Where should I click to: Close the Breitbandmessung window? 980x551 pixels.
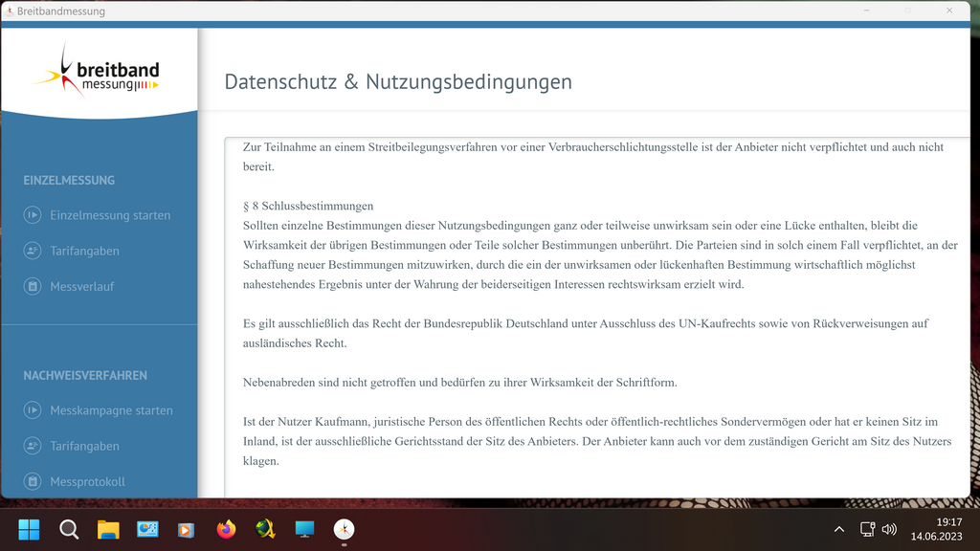tap(949, 10)
